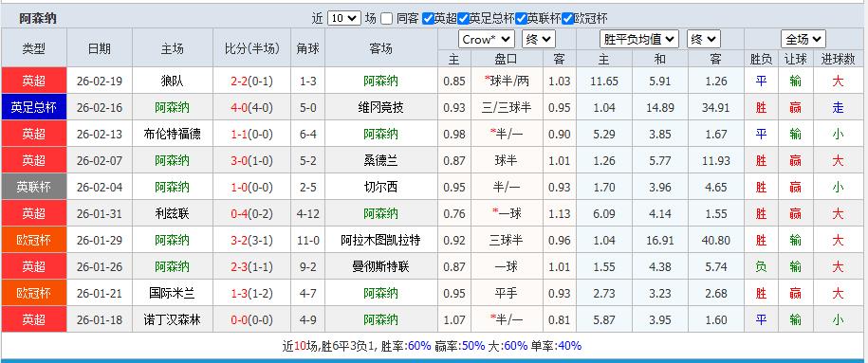The width and height of the screenshot is (868, 363).
Task: Click the 赢率 50% statistic
Action: tap(459, 346)
